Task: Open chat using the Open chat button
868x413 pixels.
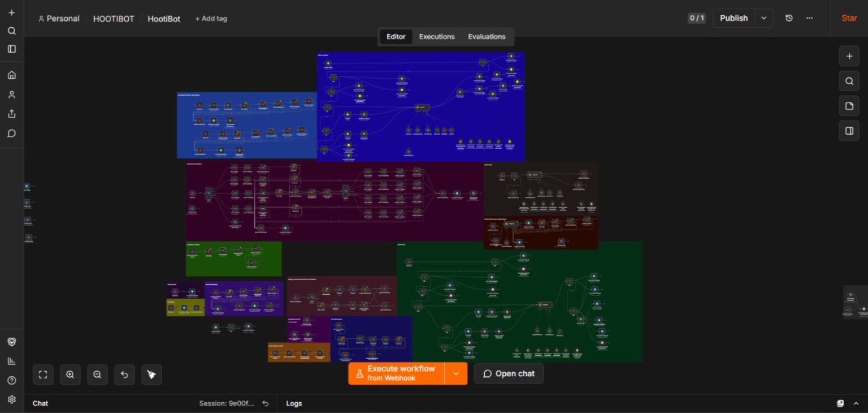Action: [509, 373]
